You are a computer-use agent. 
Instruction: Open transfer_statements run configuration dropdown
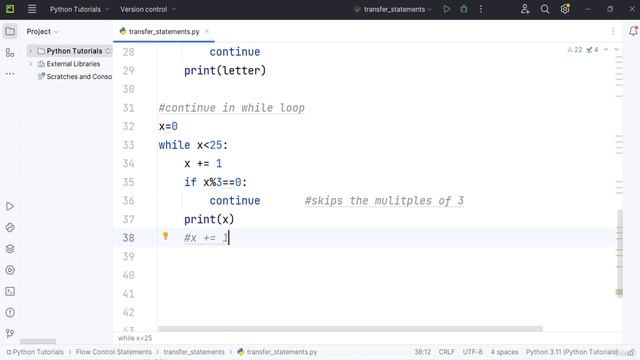393,9
